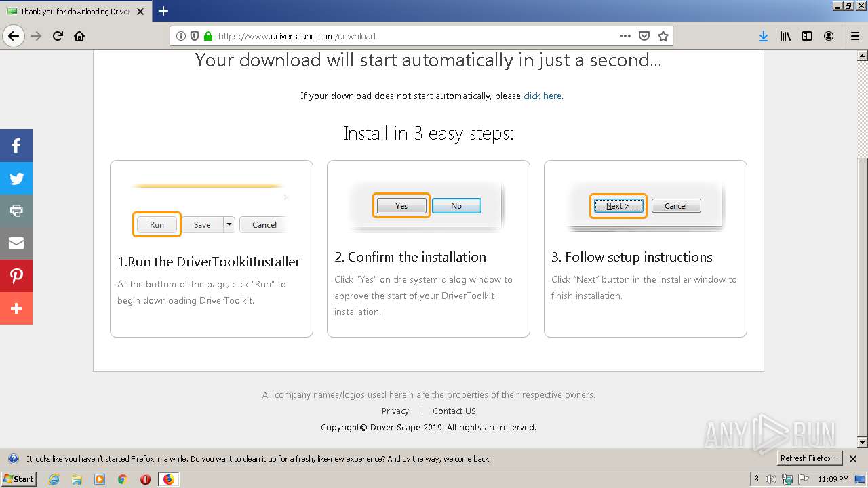Viewport: 868px width, 488px height.
Task: Click the forward navigation arrow
Action: click(x=36, y=36)
